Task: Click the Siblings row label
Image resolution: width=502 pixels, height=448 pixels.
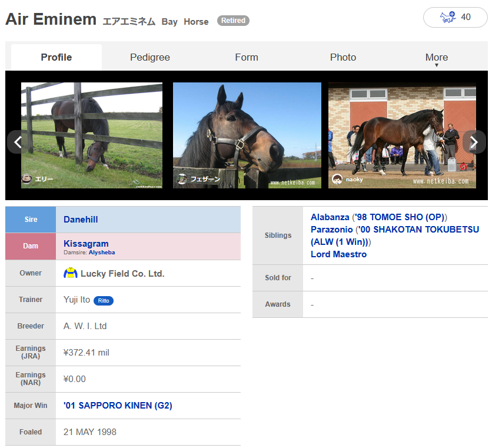Action: pyautogui.click(x=278, y=235)
